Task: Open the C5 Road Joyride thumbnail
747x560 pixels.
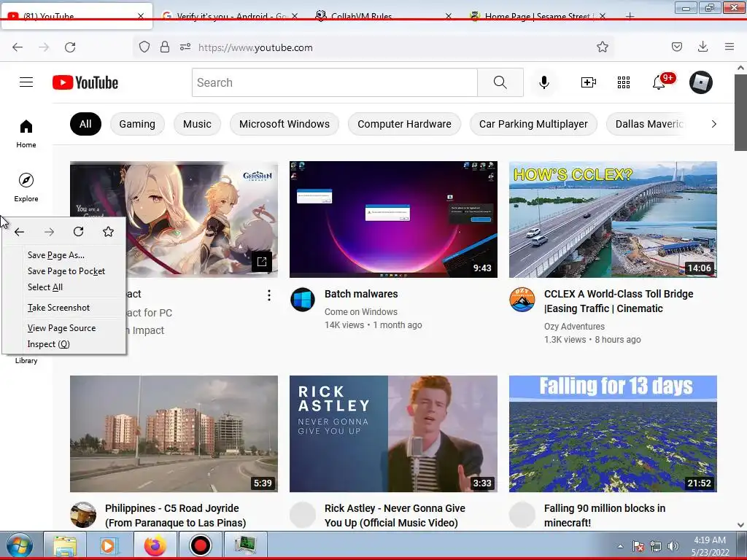Action: pos(174,434)
